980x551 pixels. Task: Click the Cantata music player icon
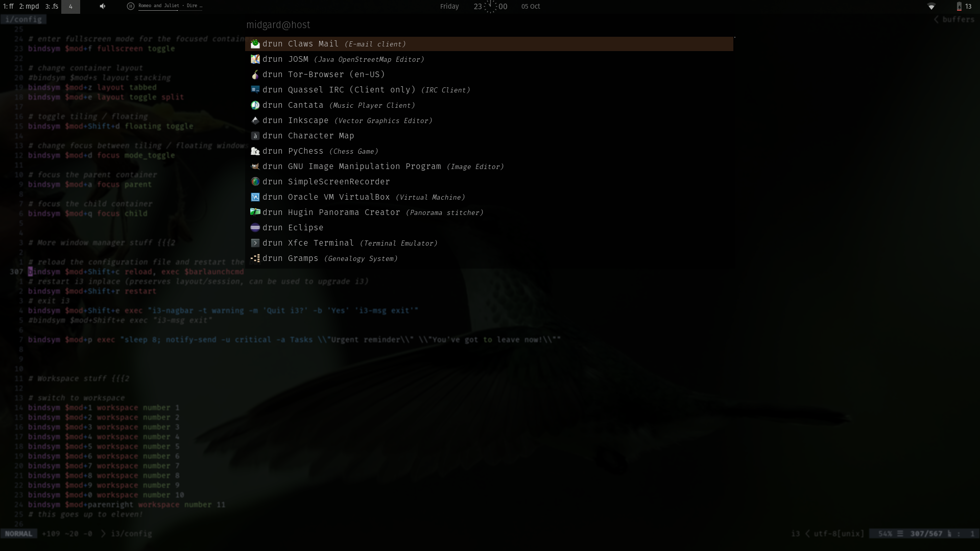pos(255,105)
